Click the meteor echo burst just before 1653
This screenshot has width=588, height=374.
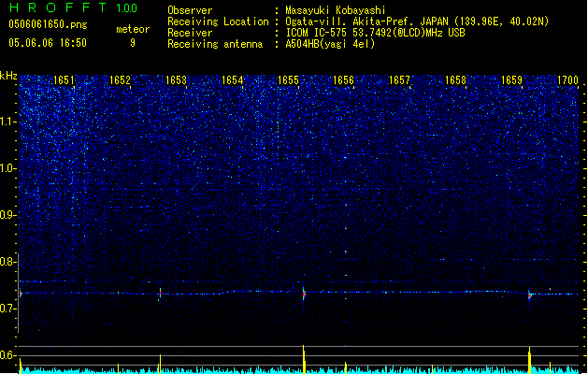coord(160,295)
